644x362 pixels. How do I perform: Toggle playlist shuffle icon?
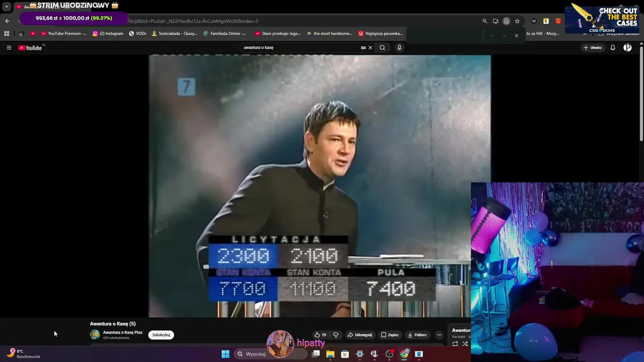click(x=465, y=344)
